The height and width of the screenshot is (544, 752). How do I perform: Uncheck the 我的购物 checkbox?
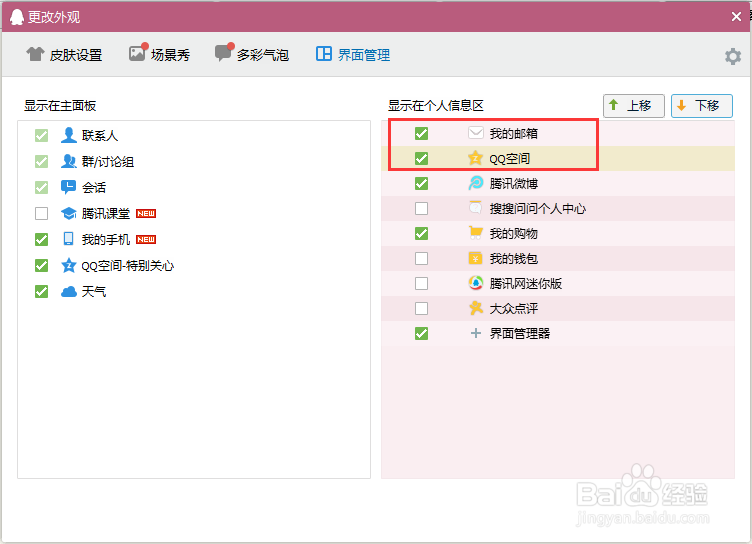point(422,234)
